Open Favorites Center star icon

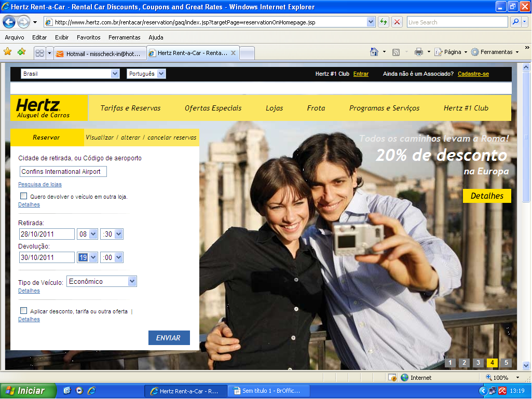point(8,52)
